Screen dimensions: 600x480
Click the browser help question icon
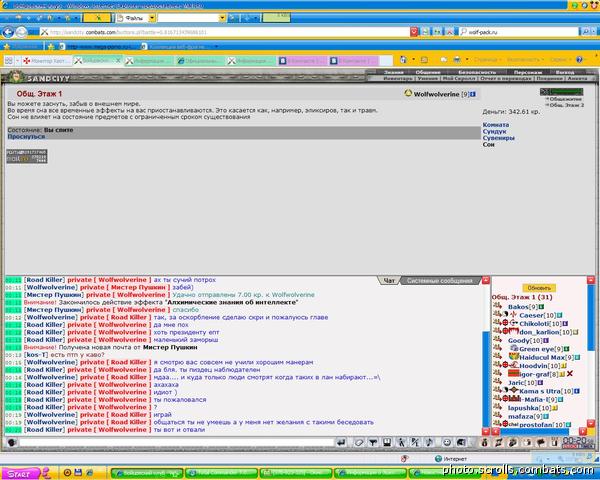(579, 60)
